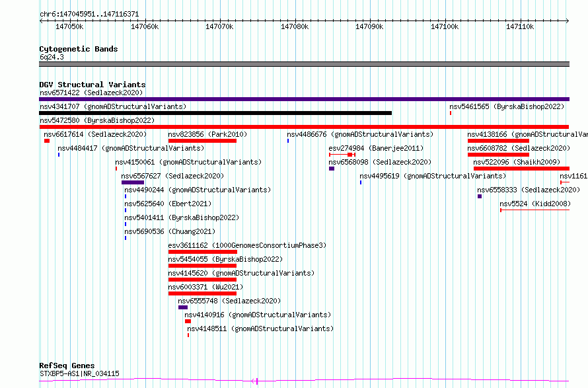Click nsv4138166 variant label
588x388 pixels.
(527, 134)
